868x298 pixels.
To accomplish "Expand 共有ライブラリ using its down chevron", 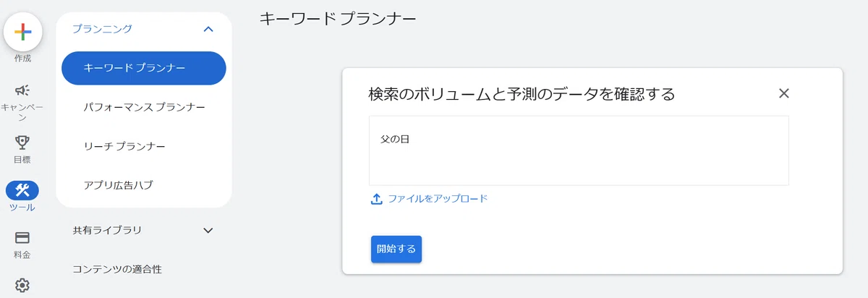I will pyautogui.click(x=208, y=231).
